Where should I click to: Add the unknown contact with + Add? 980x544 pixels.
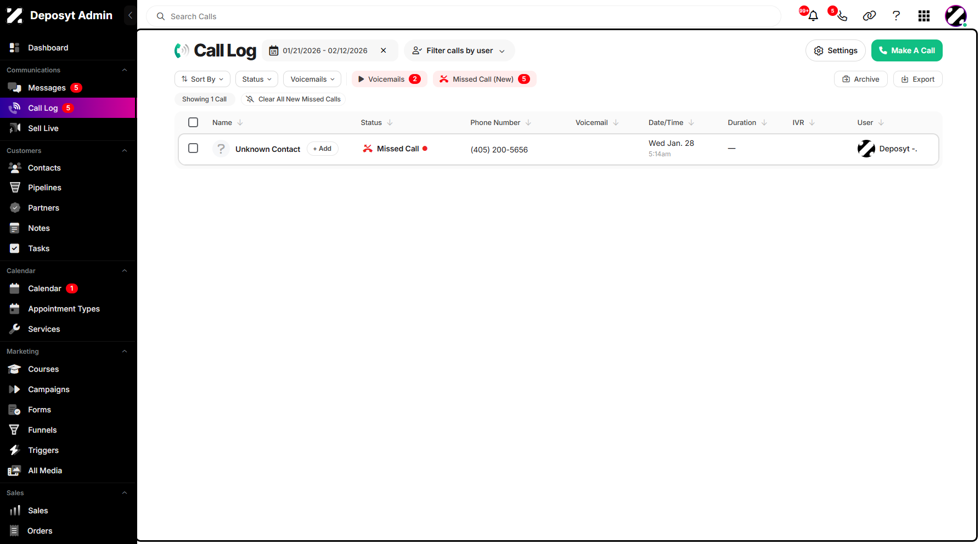pyautogui.click(x=322, y=149)
